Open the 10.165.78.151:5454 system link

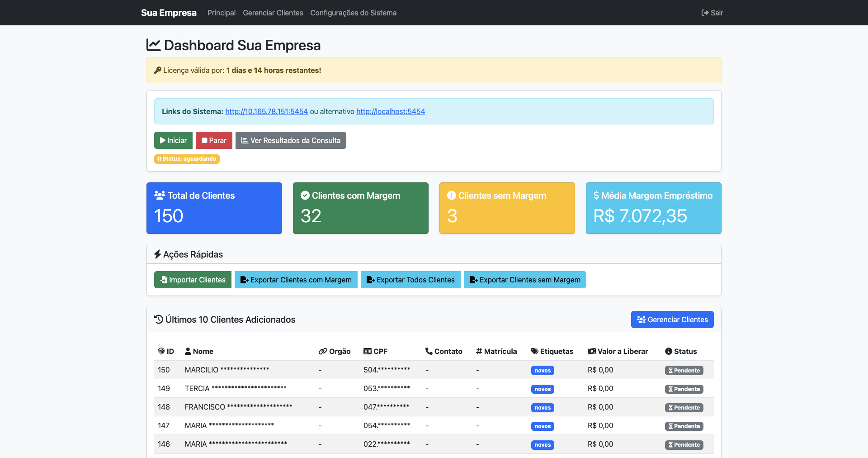coord(266,111)
